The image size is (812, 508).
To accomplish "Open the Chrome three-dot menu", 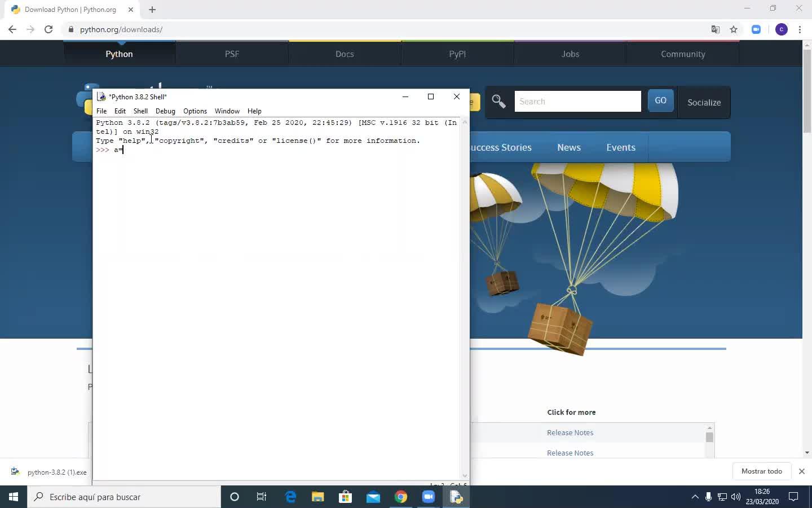I will click(800, 29).
